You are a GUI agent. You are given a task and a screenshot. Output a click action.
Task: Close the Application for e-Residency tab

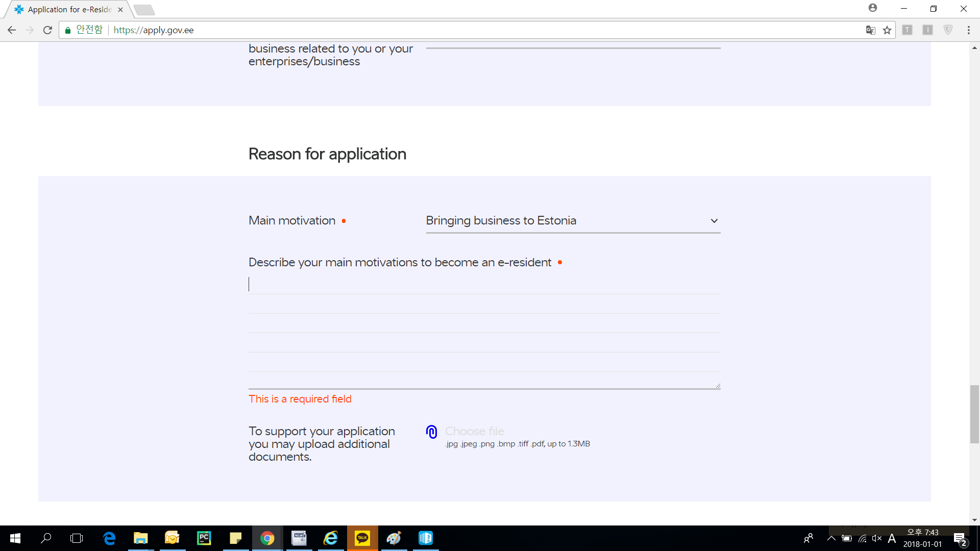[120, 10]
